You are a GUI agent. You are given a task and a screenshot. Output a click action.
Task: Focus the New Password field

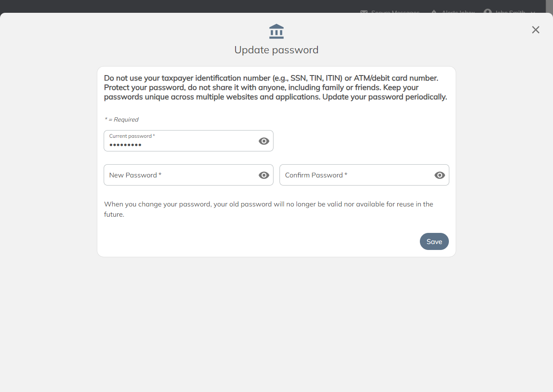click(179, 175)
